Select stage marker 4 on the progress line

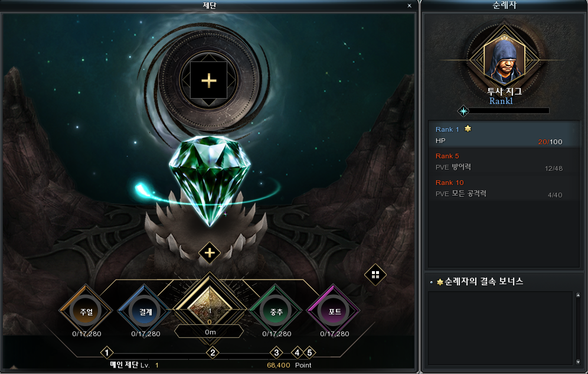coord(297,353)
